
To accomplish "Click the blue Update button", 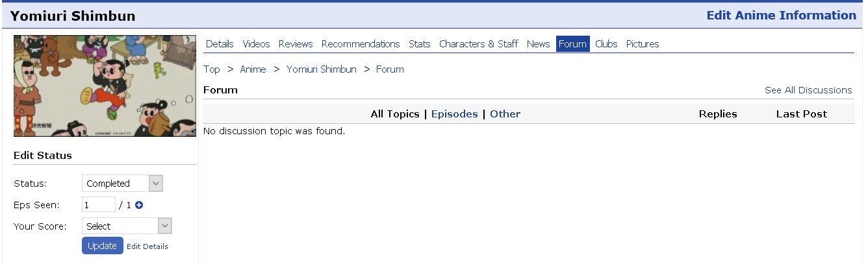I will (x=102, y=246).
